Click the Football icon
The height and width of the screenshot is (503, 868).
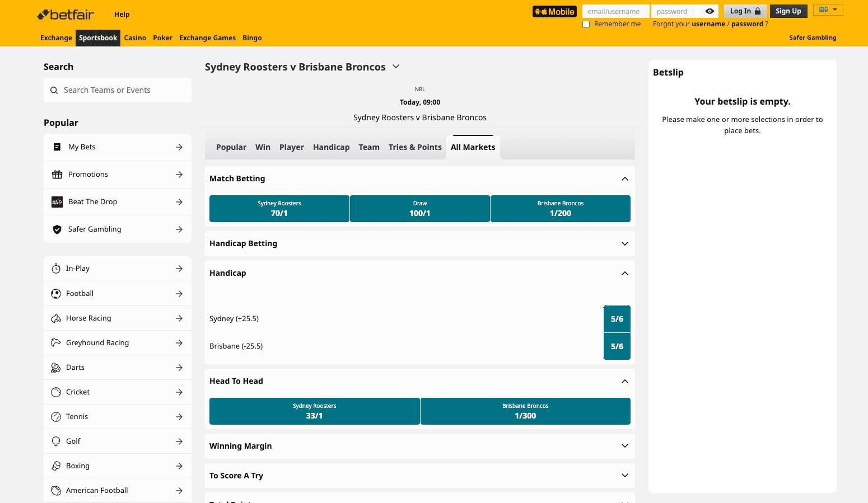(x=56, y=294)
